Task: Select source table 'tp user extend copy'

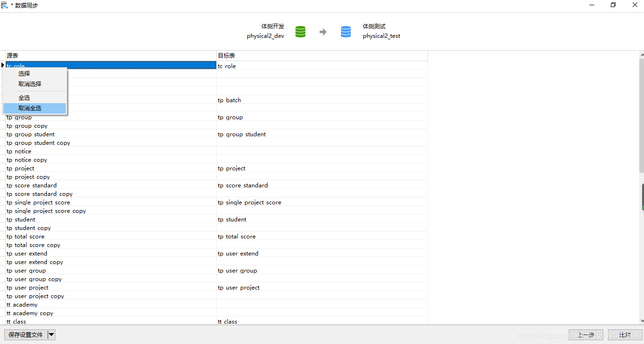Action: point(111,262)
